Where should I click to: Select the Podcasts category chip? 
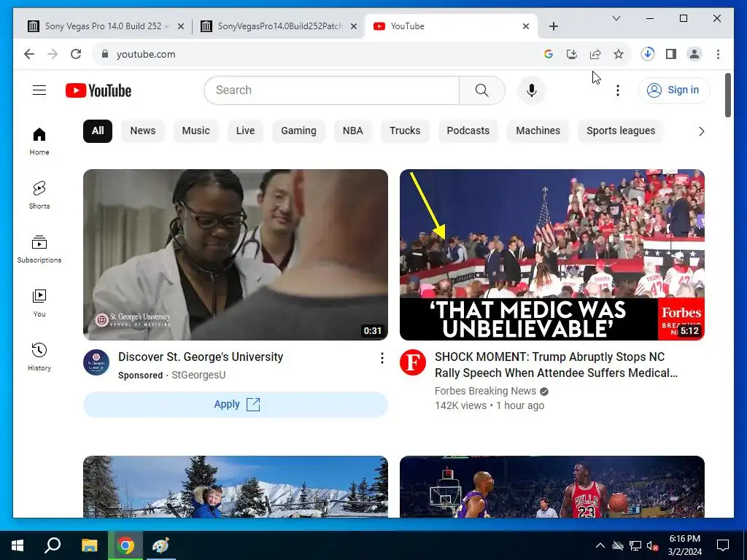(x=468, y=131)
